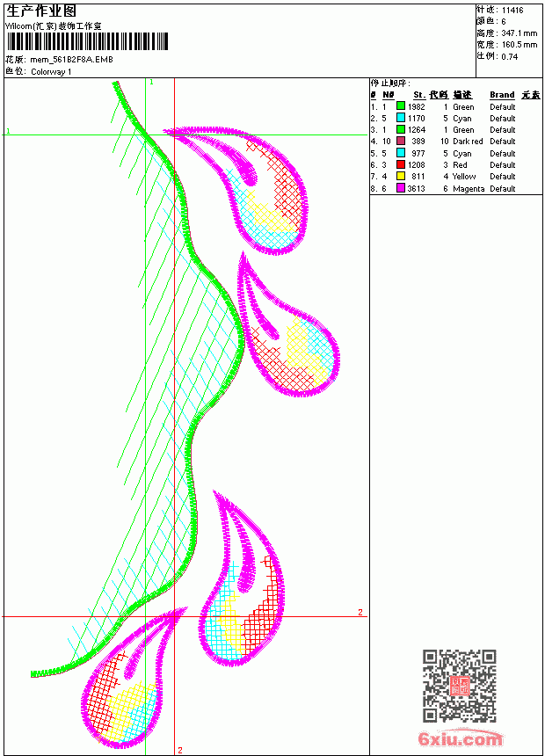
Task: Select the Magenta color name text
Action: pos(469,188)
